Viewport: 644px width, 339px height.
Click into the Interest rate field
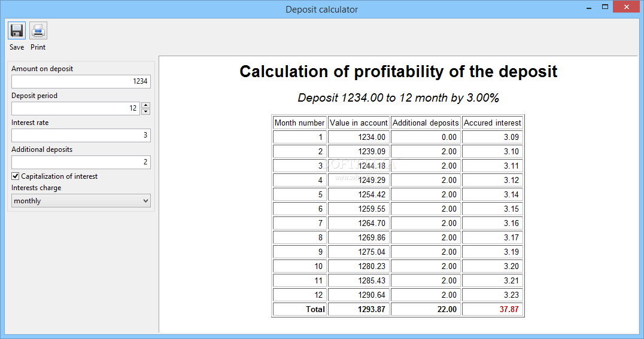tap(81, 135)
